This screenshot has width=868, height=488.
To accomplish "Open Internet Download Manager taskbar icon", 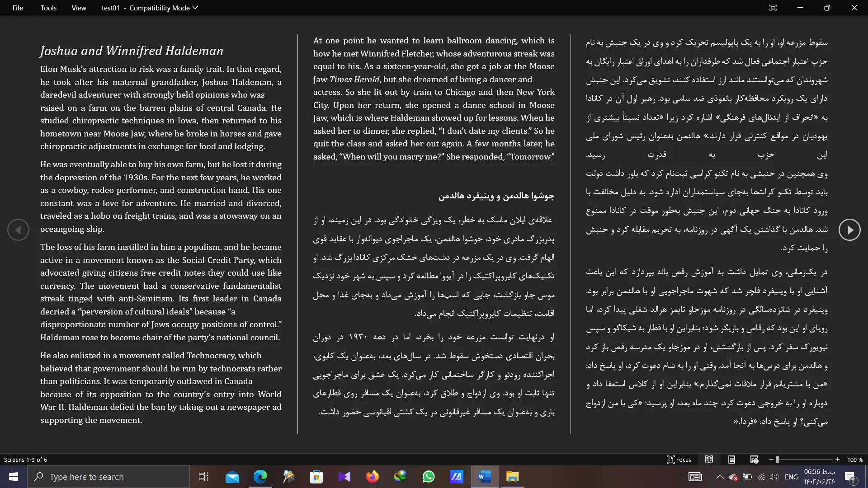I will tap(400, 477).
